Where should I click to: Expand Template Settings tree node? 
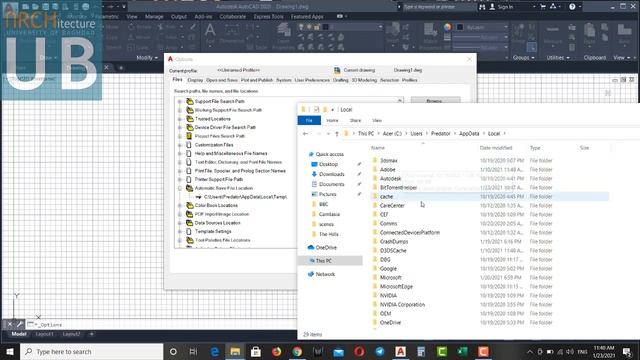[180, 231]
